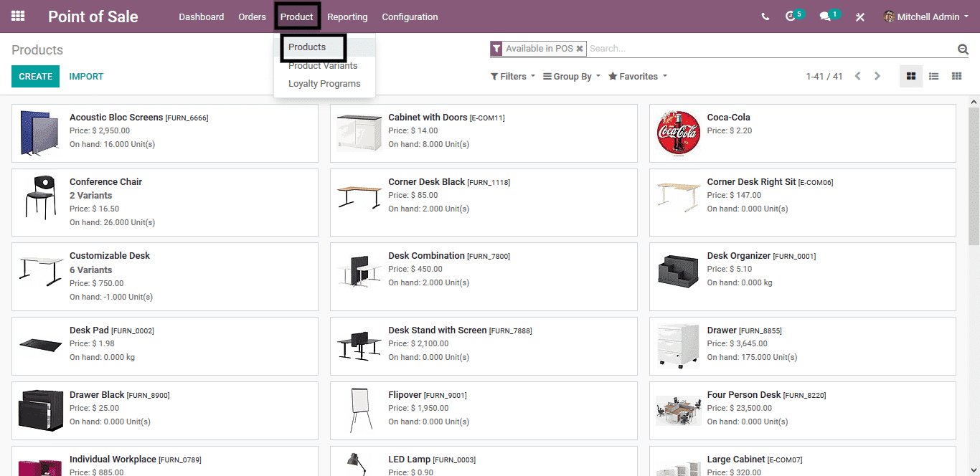Click the search magnifier icon
Viewport: 980px width, 476px height.
[x=963, y=49]
